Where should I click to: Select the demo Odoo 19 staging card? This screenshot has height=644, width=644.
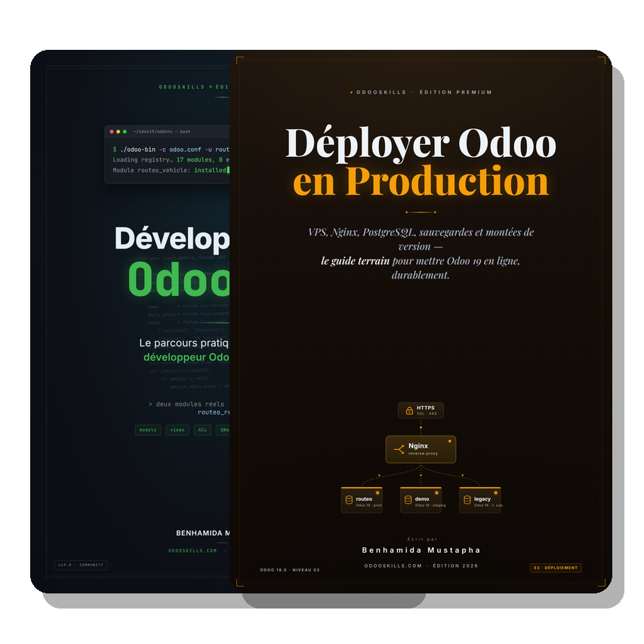click(x=421, y=500)
